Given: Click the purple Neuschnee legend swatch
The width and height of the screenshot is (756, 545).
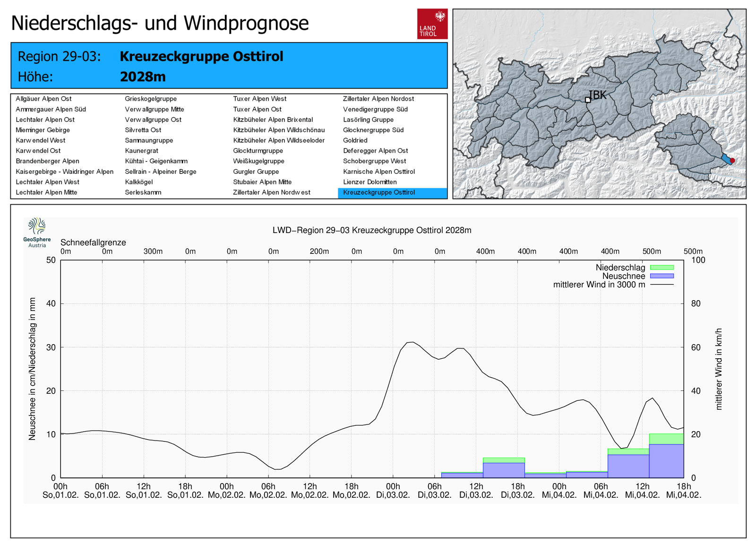Looking at the screenshot, I should [x=661, y=276].
